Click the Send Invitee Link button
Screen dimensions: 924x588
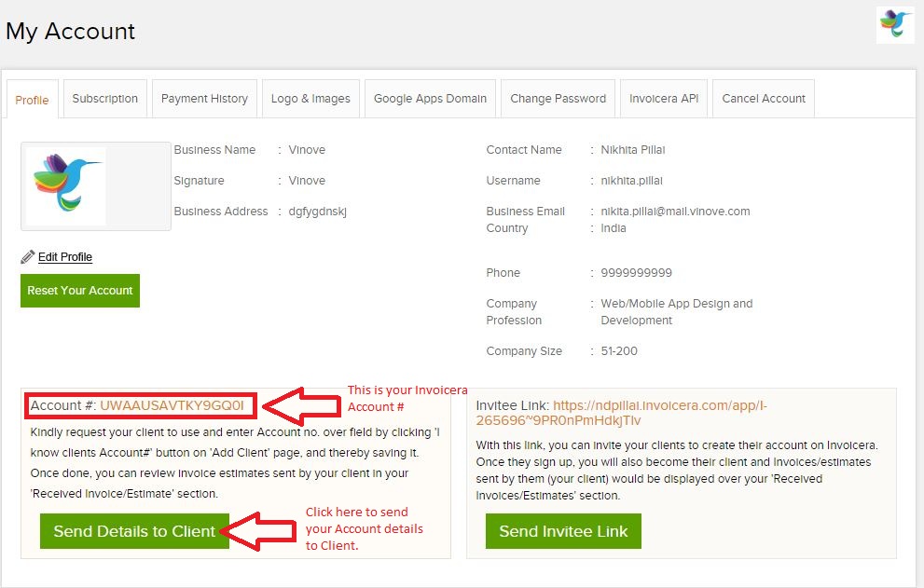[x=563, y=531]
